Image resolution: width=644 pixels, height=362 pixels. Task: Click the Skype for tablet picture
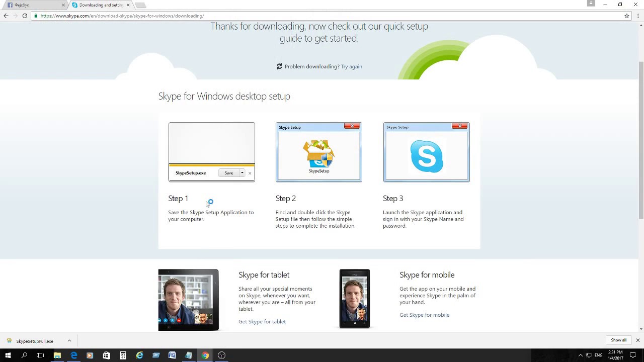[x=188, y=300]
